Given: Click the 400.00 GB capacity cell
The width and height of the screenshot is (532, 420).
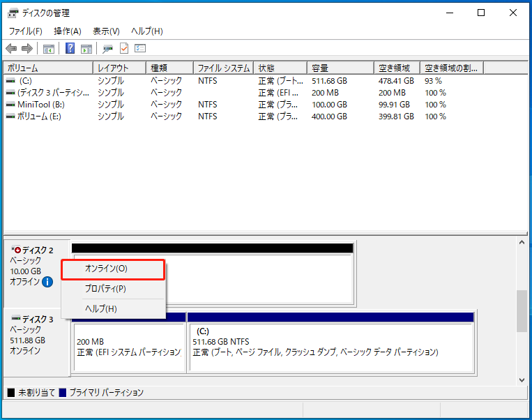Looking at the screenshot, I should [329, 117].
